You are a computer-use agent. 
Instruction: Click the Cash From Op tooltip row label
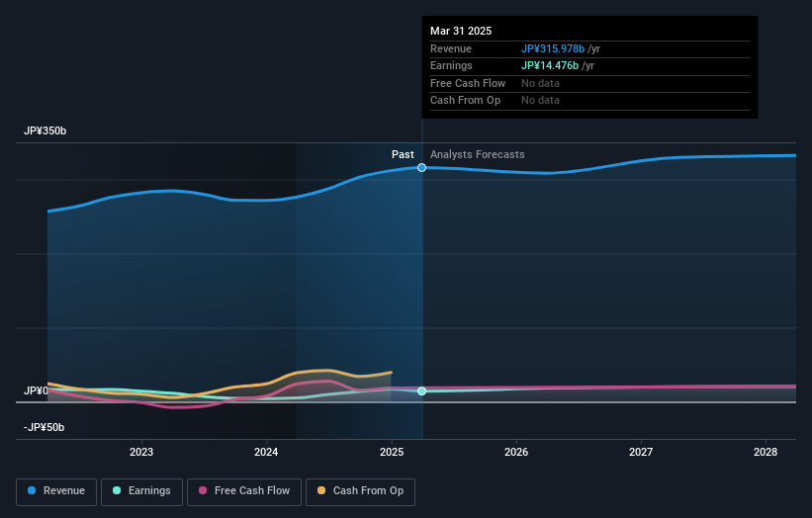pos(465,101)
